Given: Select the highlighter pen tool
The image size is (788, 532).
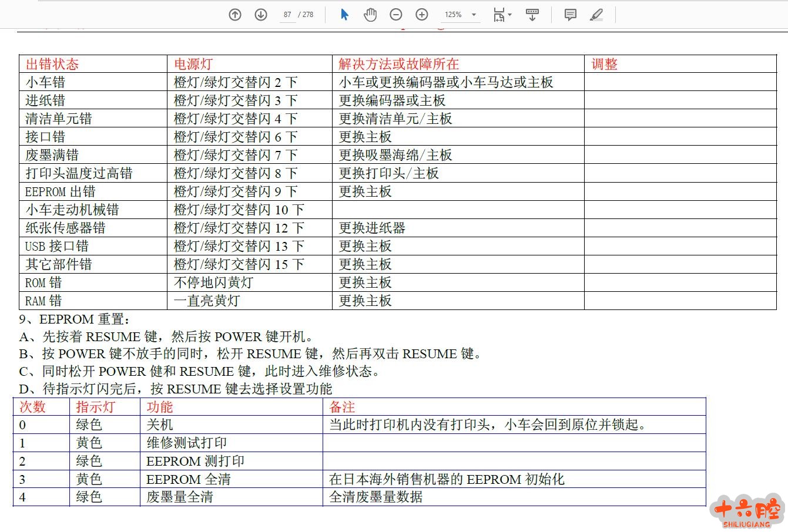Looking at the screenshot, I should (x=596, y=15).
